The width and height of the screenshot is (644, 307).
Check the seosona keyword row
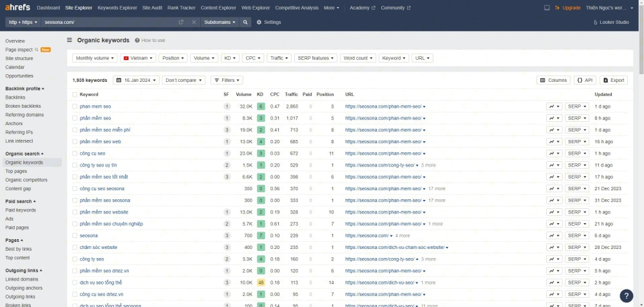pyautogui.click(x=75, y=235)
